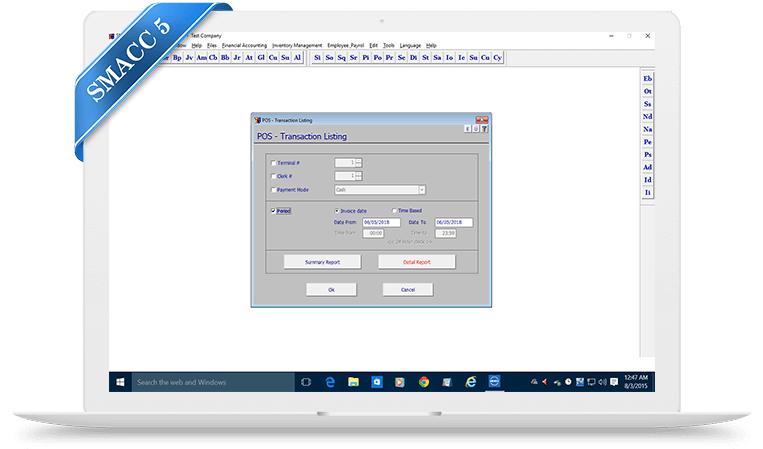Open Microsoft Edge from the taskbar
This screenshot has width=763, height=449.
point(329,382)
